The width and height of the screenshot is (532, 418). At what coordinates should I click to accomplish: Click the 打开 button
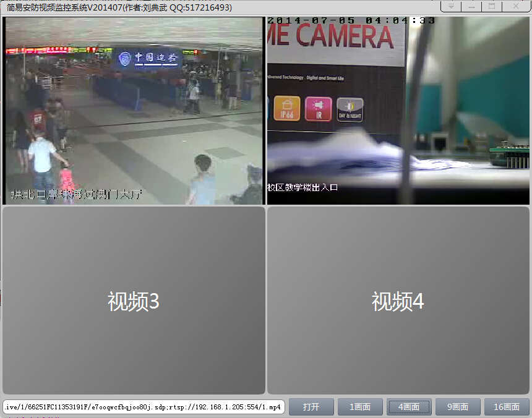(311, 407)
